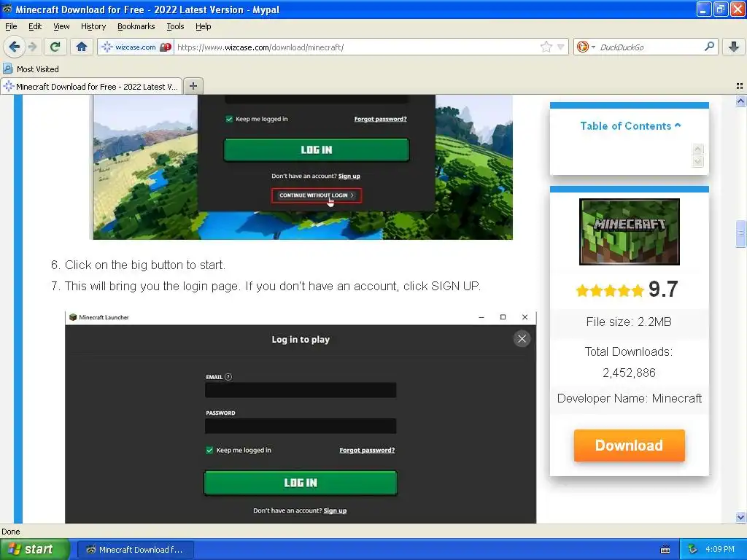Click Table of Contents inner scroll up
This screenshot has width=747, height=560.
(x=697, y=149)
